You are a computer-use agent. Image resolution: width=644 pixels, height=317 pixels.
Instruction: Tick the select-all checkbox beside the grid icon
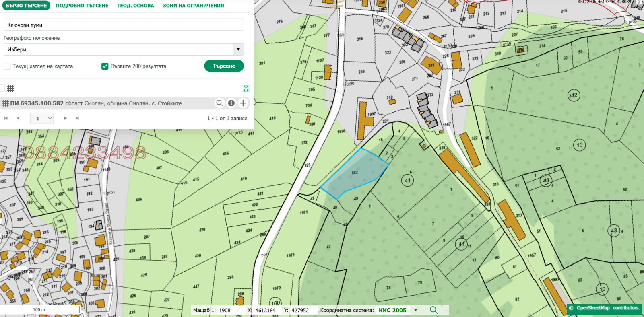(x=2, y=88)
